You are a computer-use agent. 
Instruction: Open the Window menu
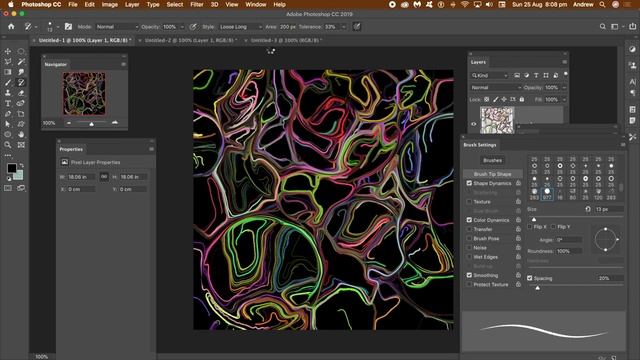point(256,4)
